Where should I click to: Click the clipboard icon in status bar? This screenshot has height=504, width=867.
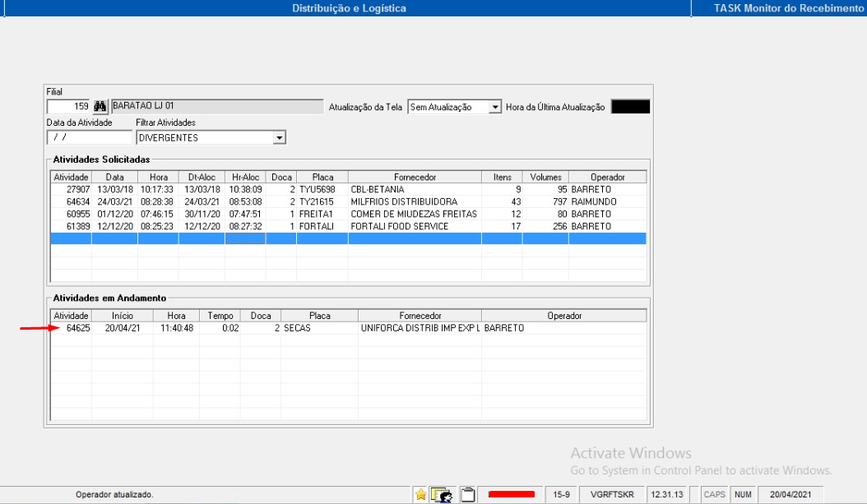click(x=468, y=495)
